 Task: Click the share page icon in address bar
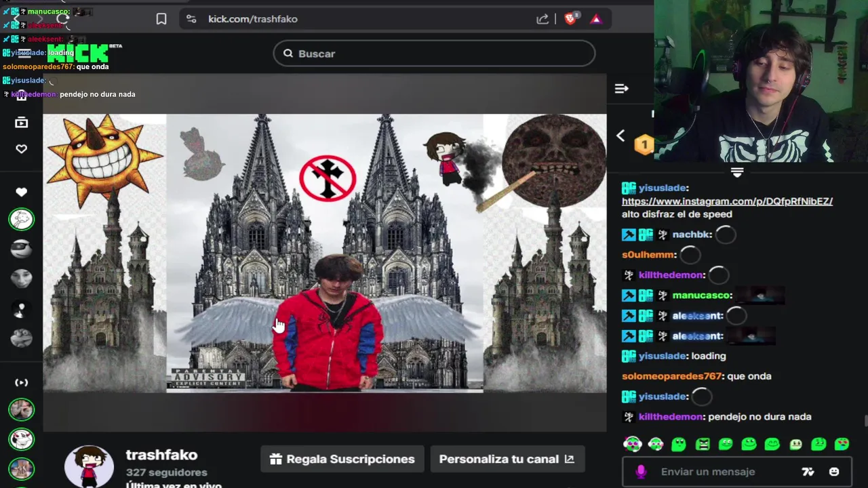click(x=542, y=19)
